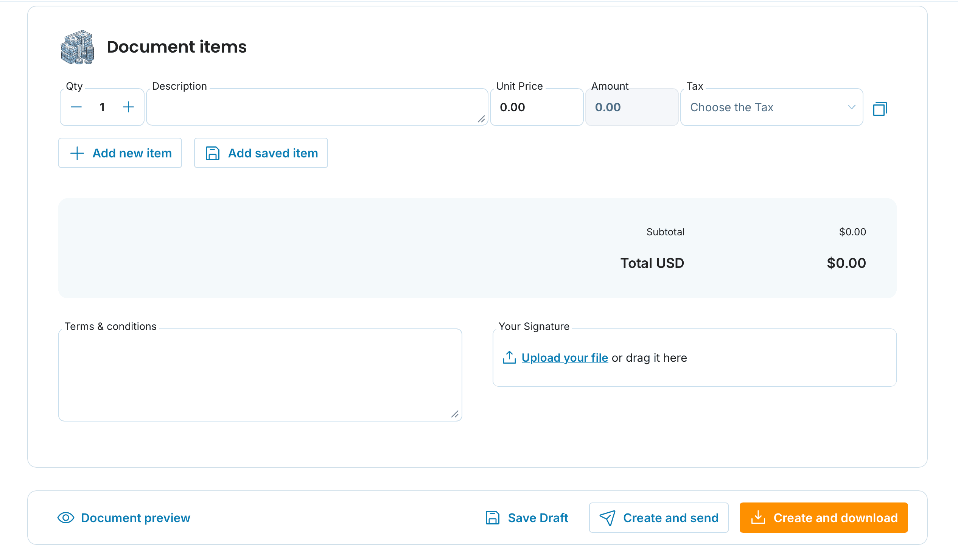Screen dimensions: 958x560
Task: Click Create and download button
Action: pyautogui.click(x=823, y=518)
